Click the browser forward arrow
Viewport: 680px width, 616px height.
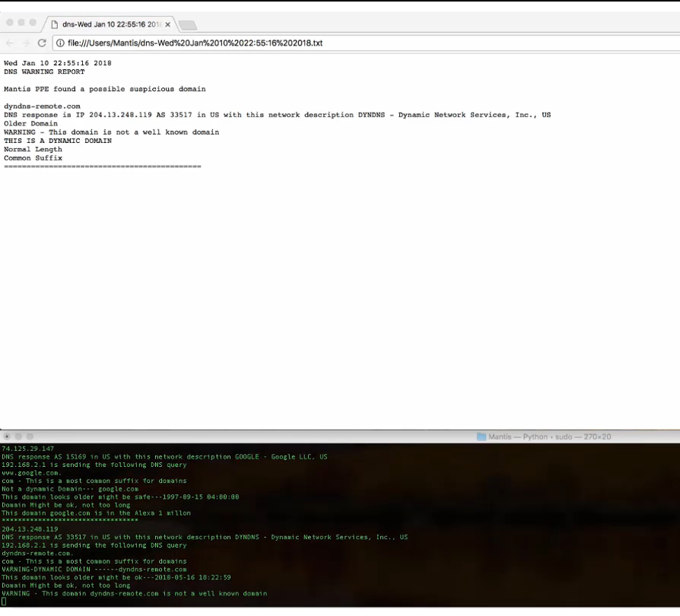26,43
